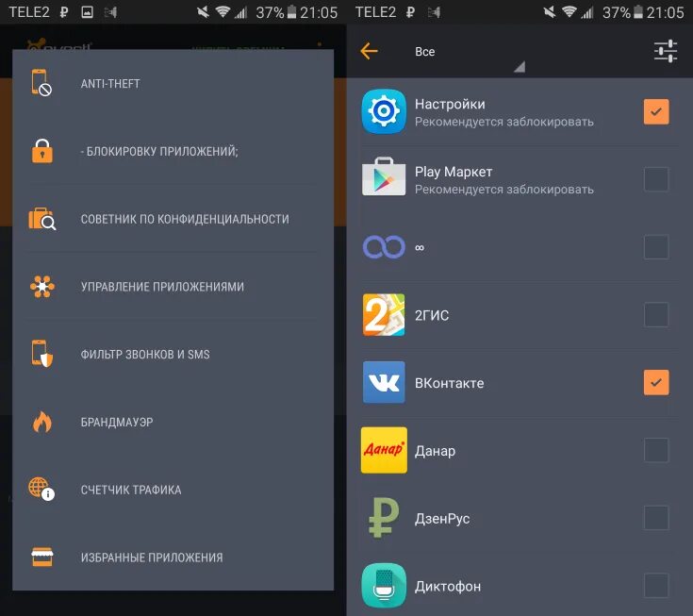This screenshot has width=693, height=616.
Task: Tap the firewall flame icon
Action: (x=42, y=422)
